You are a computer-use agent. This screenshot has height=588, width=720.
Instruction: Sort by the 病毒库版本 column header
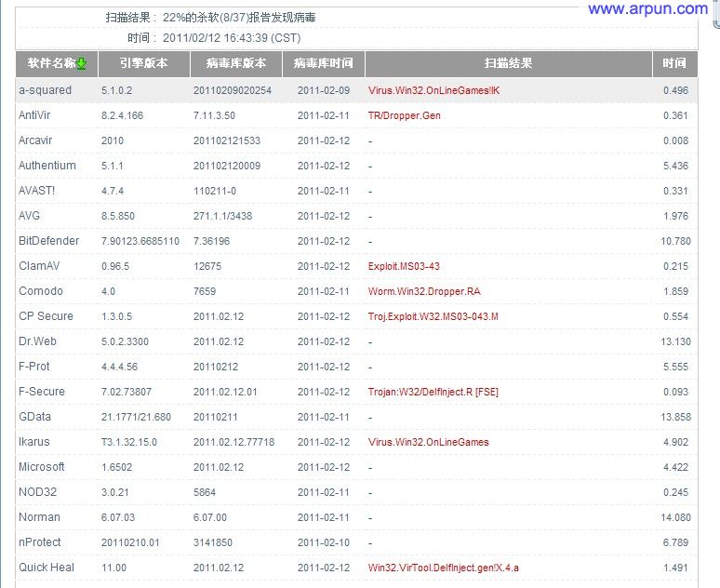coord(236,63)
